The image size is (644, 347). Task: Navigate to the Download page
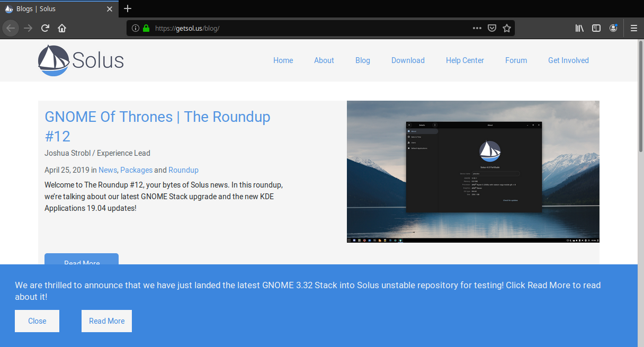coord(408,60)
